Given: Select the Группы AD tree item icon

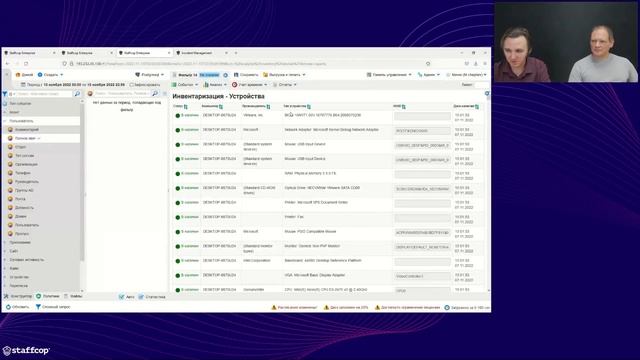Looking at the screenshot, I should [x=11, y=190].
